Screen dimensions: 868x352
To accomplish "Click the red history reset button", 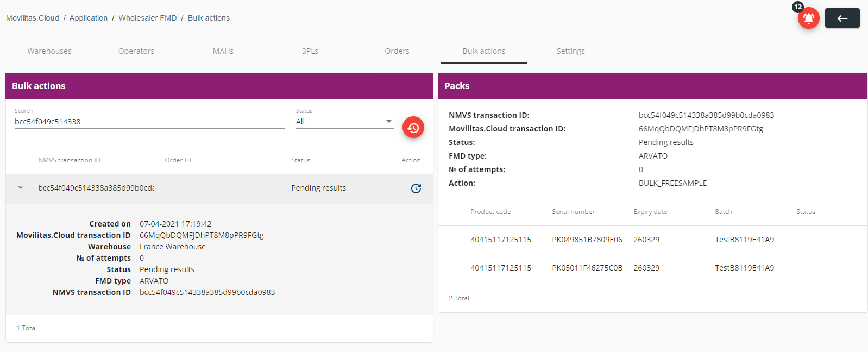I will 413,128.
